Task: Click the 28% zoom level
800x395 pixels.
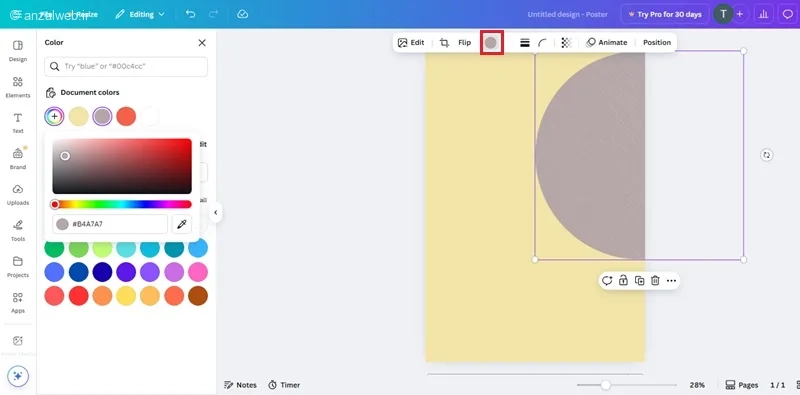Action: (x=697, y=385)
